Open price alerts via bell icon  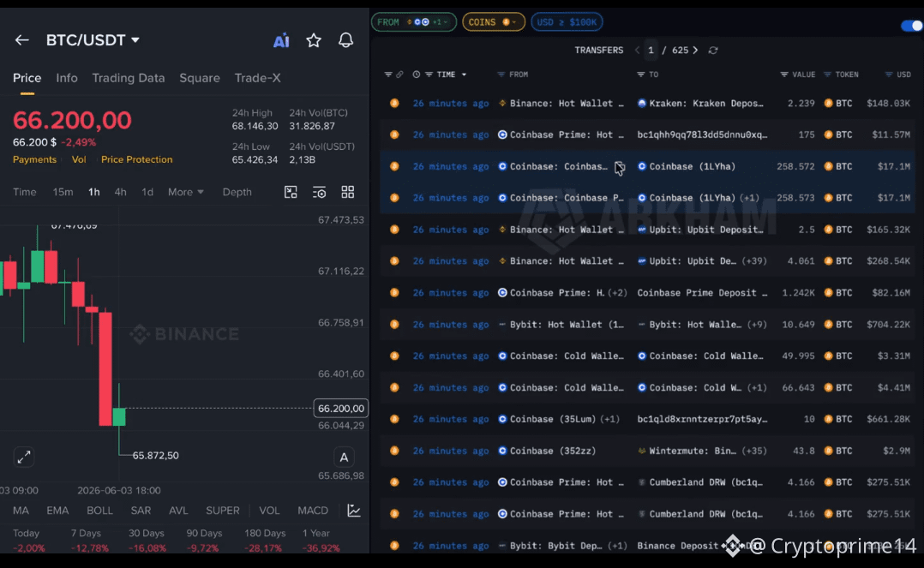[346, 40]
